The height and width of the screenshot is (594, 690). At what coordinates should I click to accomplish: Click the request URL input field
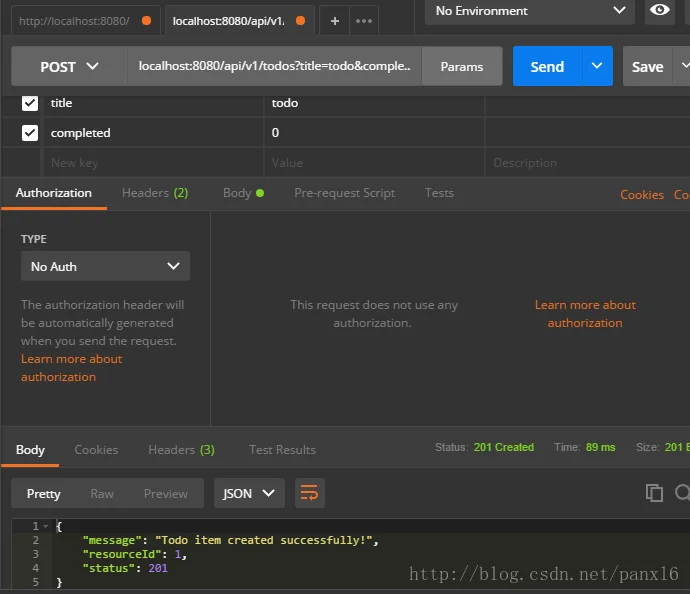click(275, 66)
